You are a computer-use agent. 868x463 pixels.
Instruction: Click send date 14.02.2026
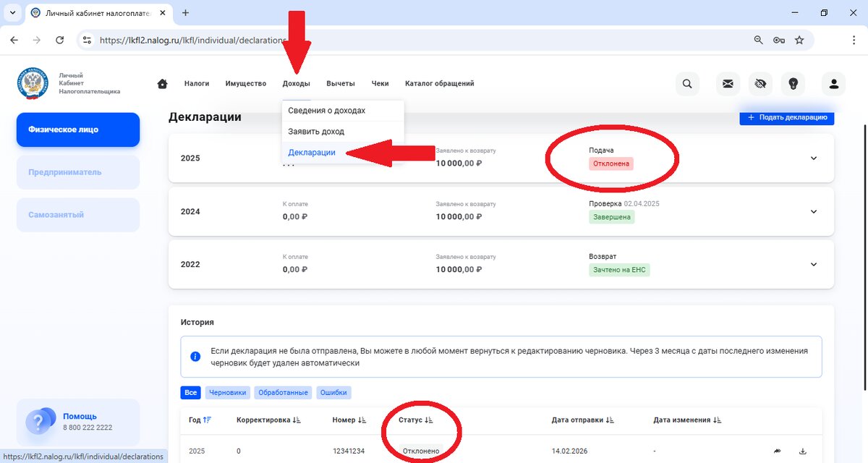click(571, 451)
